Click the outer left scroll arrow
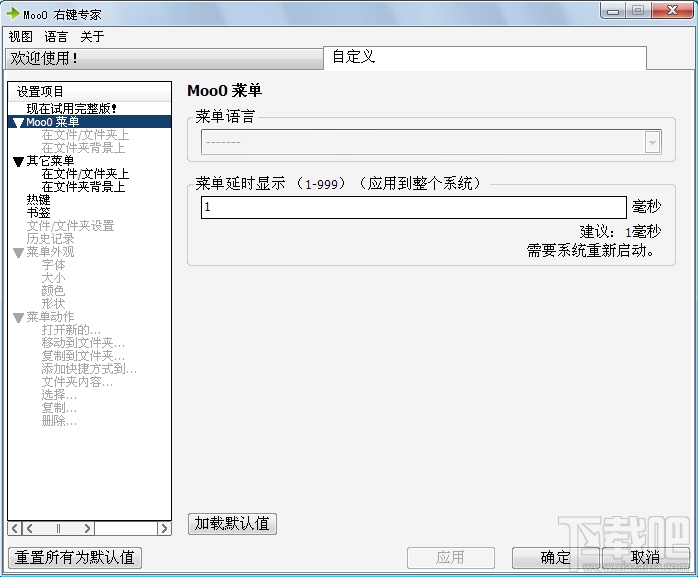Image resolution: width=698 pixels, height=577 pixels. pyautogui.click(x=15, y=528)
